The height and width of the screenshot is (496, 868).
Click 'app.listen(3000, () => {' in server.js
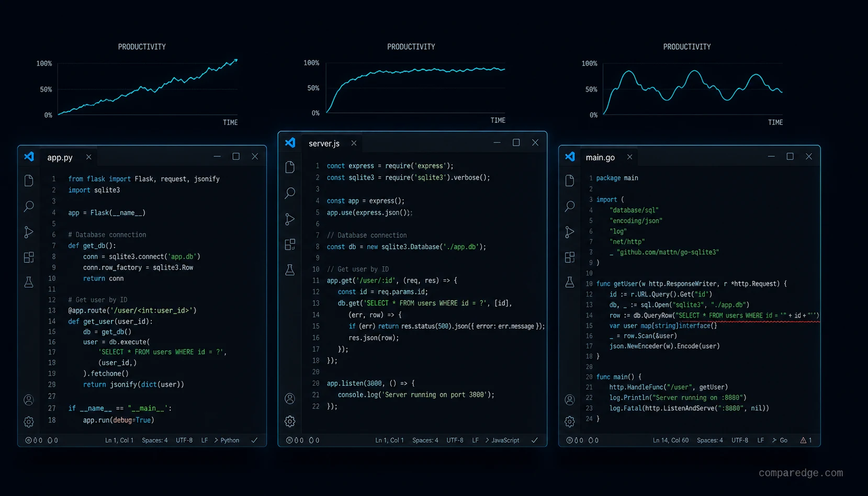coord(370,384)
